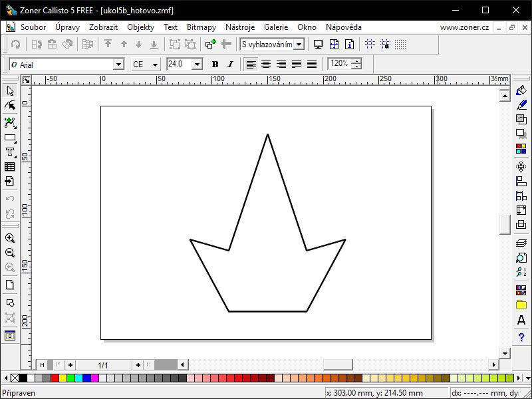
Task: Open the pen outline tool
Action: coord(521,105)
